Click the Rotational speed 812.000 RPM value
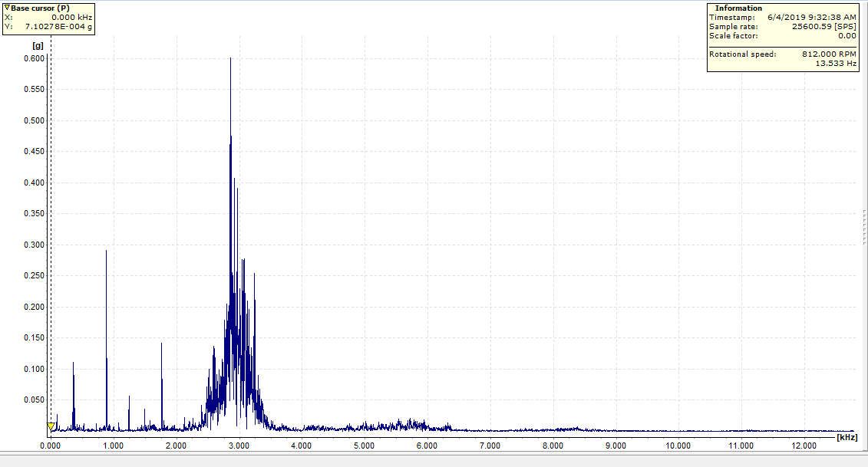The height and width of the screenshot is (467, 868). tap(827, 54)
